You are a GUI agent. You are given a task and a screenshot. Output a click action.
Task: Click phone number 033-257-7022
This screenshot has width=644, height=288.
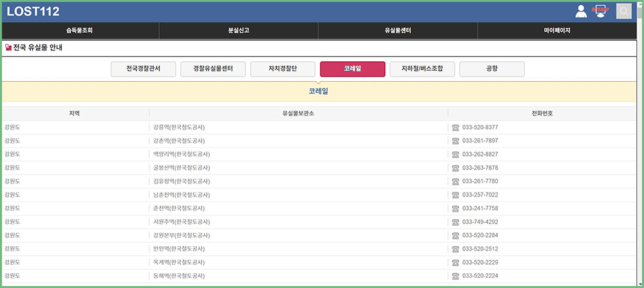point(480,195)
